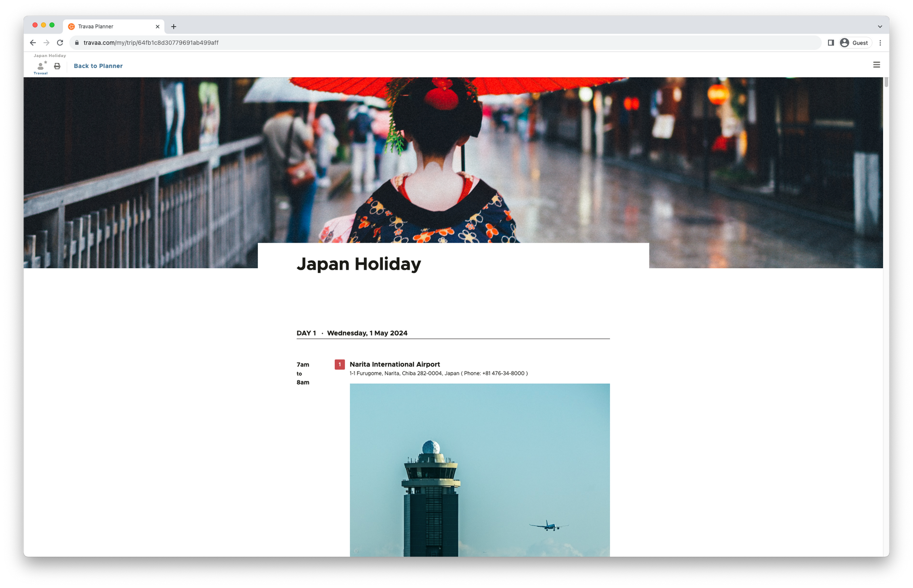Image resolution: width=913 pixels, height=588 pixels.
Task: Select the Travaa Planner tab
Action: (114, 27)
